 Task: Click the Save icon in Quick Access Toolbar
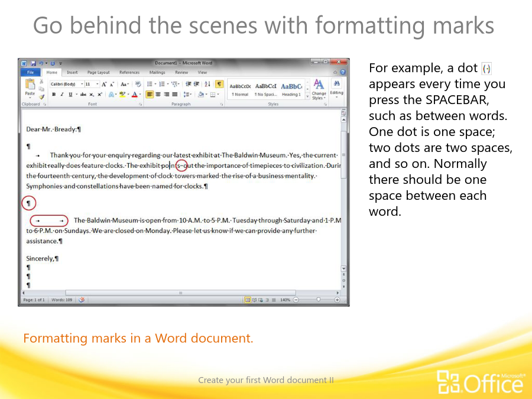pos(33,63)
